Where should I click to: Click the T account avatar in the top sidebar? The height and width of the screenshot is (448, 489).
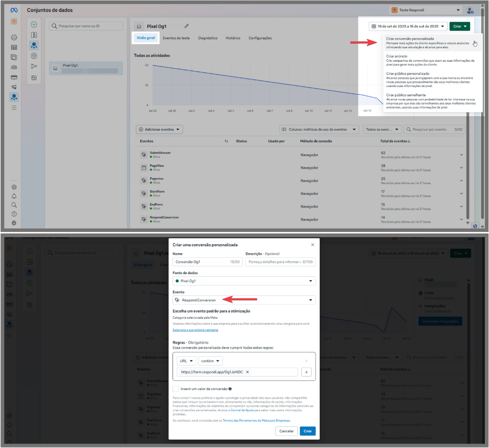click(x=14, y=22)
